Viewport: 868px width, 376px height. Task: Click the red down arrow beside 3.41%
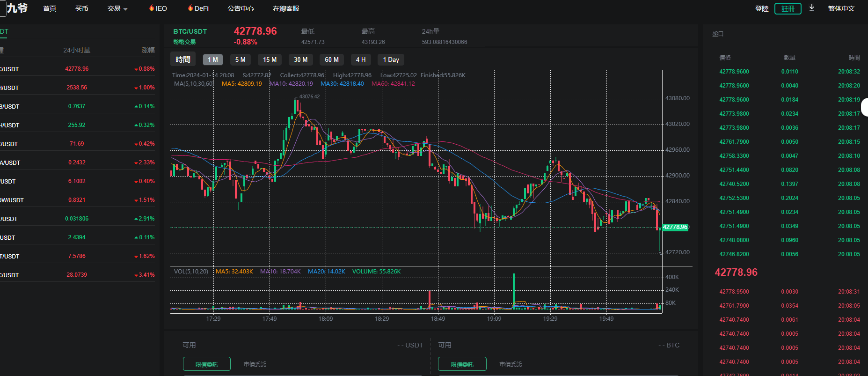click(136, 275)
